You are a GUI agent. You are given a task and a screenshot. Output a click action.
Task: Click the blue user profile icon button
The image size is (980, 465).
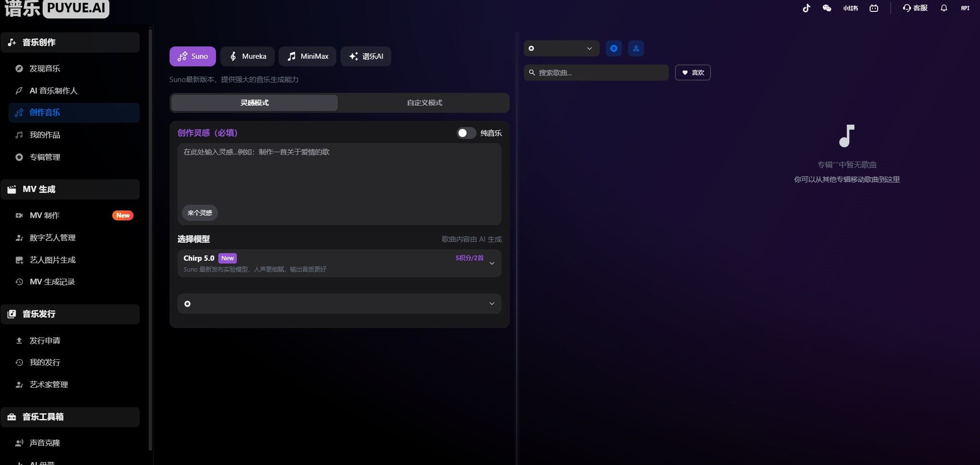pyautogui.click(x=636, y=48)
